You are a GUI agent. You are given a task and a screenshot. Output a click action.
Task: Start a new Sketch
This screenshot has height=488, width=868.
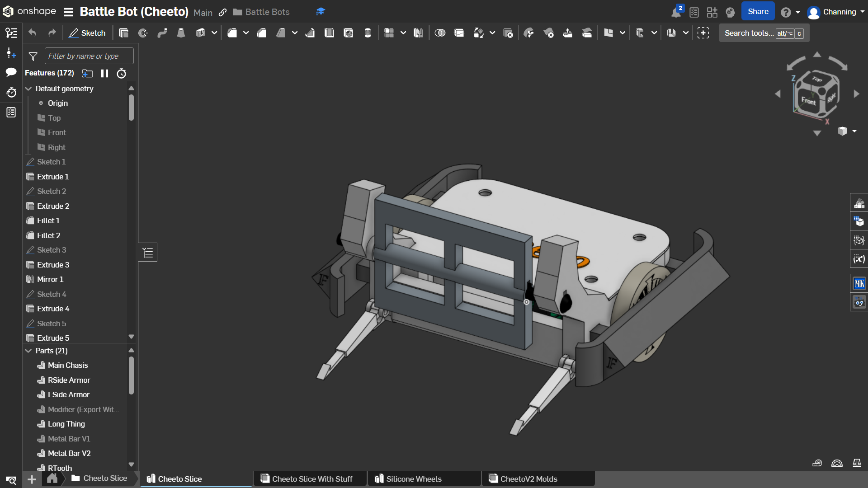coord(87,33)
